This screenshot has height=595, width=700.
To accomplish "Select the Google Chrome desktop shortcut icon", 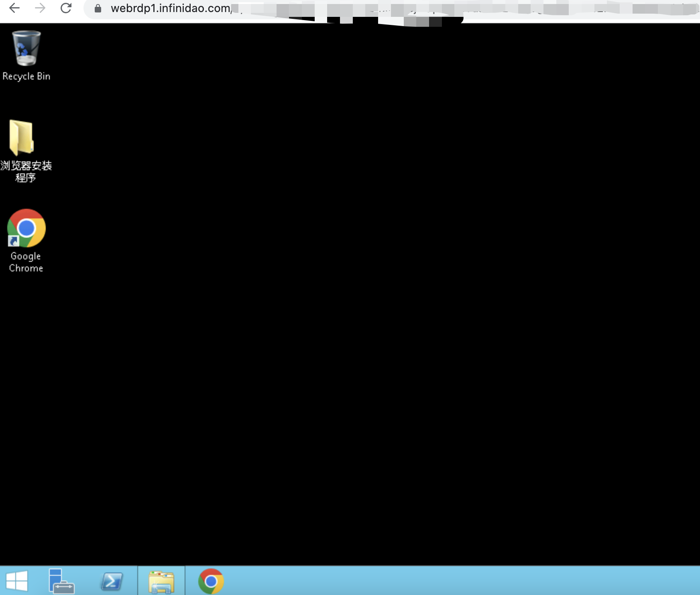I will [x=26, y=228].
